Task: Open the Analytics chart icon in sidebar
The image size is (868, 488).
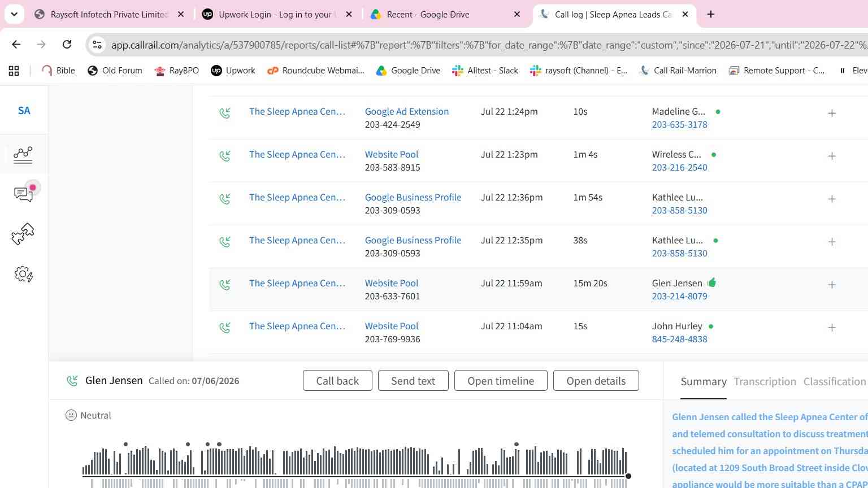Action: (23, 154)
